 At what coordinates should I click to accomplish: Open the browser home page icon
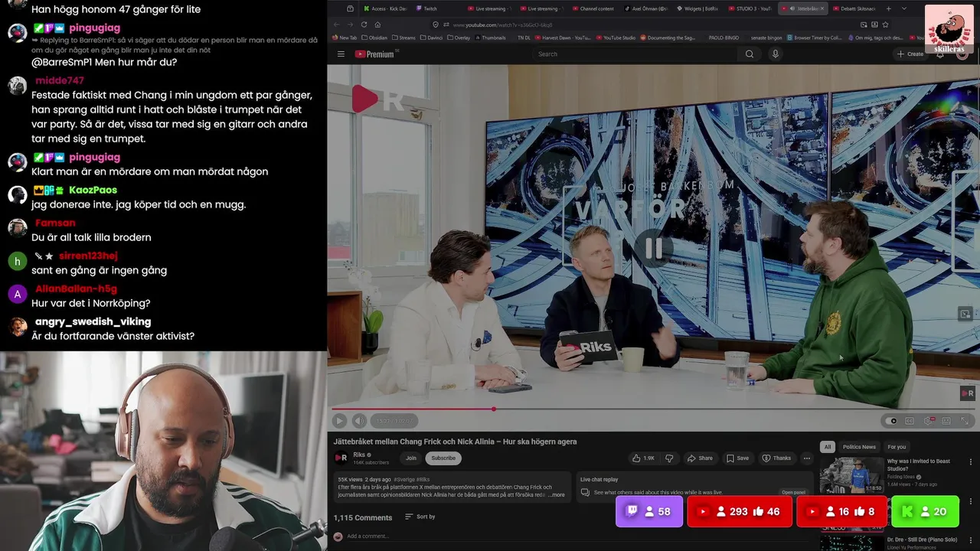(x=377, y=24)
